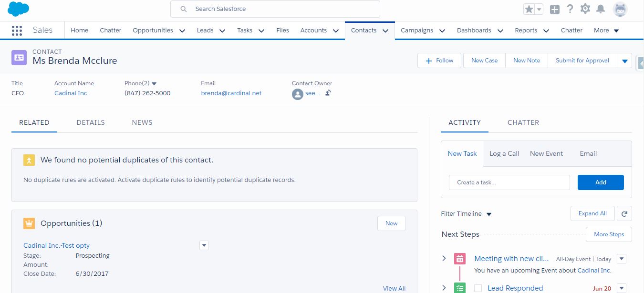This screenshot has height=293, width=644.
Task: Click View All opportunities link
Action: coord(394,288)
